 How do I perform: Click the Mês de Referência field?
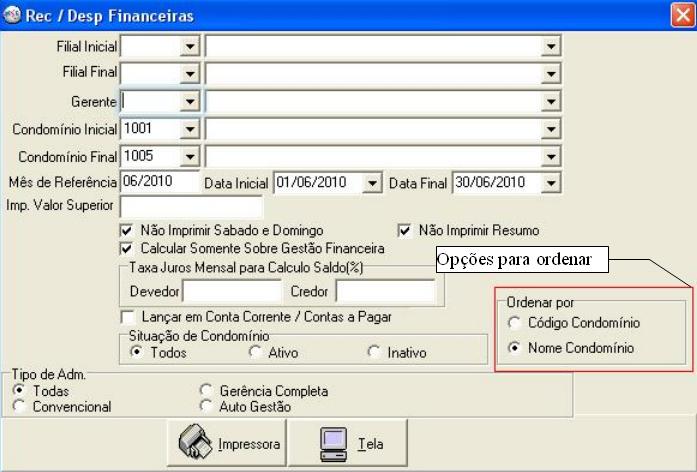[x=159, y=182]
